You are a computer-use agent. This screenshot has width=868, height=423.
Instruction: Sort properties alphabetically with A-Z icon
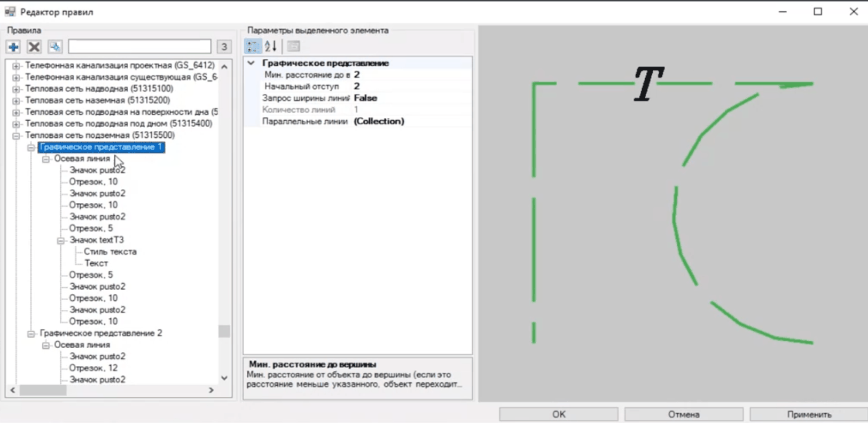coord(271,46)
